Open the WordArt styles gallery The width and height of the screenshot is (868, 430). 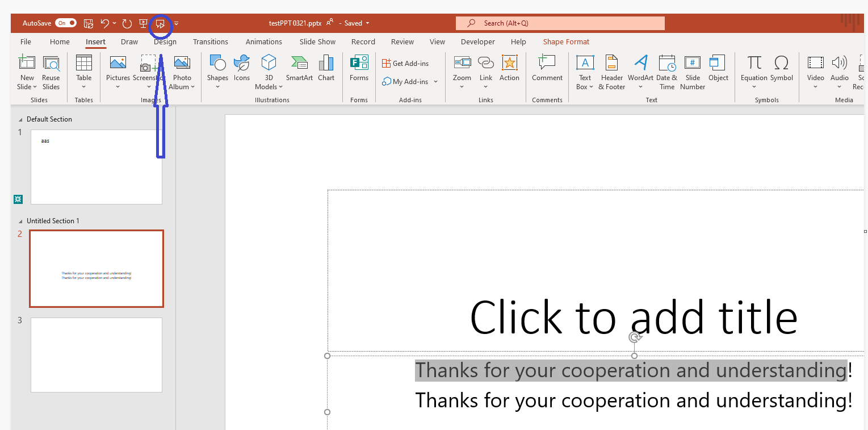640,72
